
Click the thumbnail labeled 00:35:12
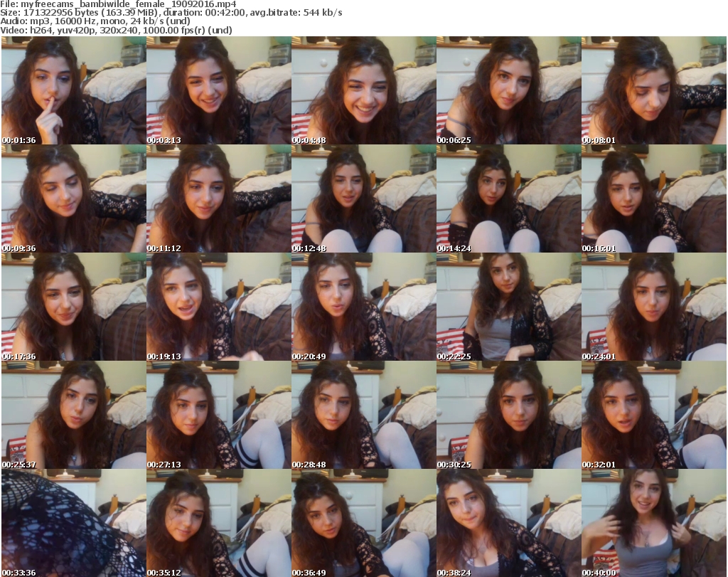pyautogui.click(x=219, y=523)
